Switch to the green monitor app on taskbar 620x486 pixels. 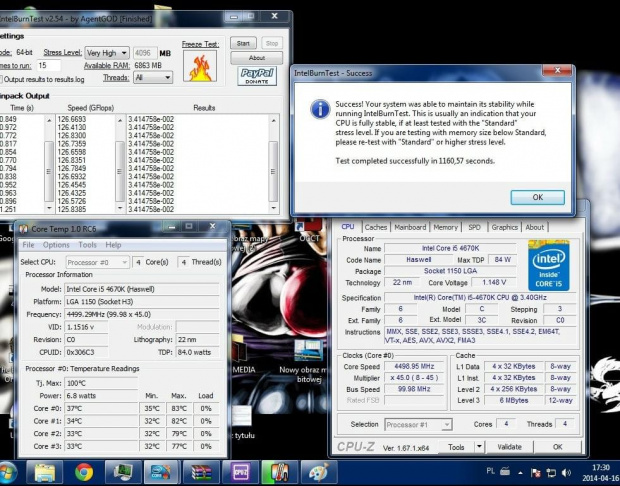pos(123,472)
